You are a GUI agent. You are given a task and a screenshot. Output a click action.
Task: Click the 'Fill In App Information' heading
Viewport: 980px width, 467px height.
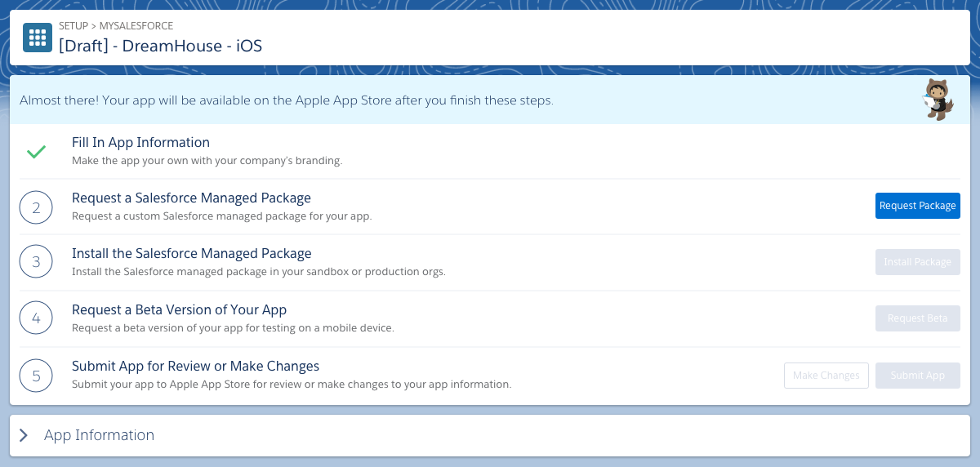(x=140, y=142)
